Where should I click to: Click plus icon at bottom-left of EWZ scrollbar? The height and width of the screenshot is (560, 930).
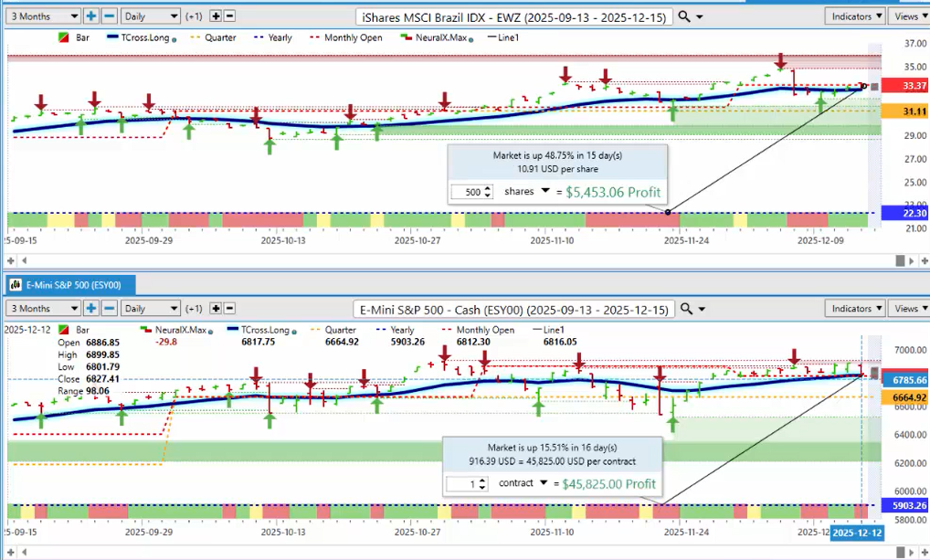10,260
